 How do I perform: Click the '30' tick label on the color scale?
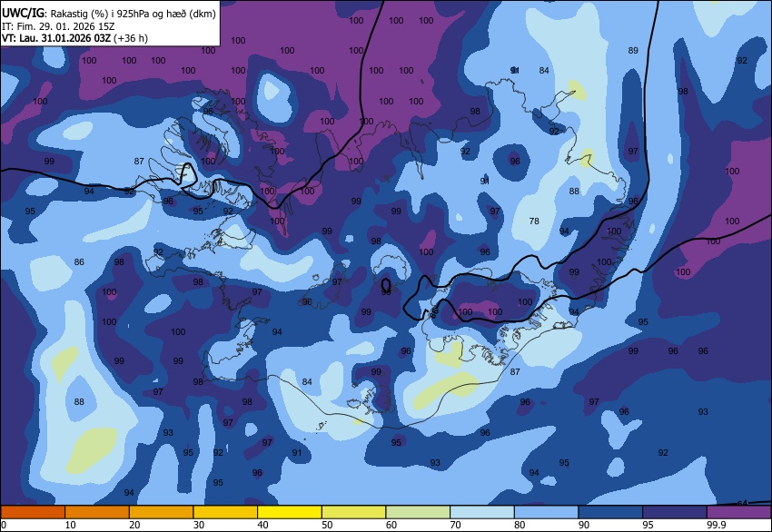(198, 525)
